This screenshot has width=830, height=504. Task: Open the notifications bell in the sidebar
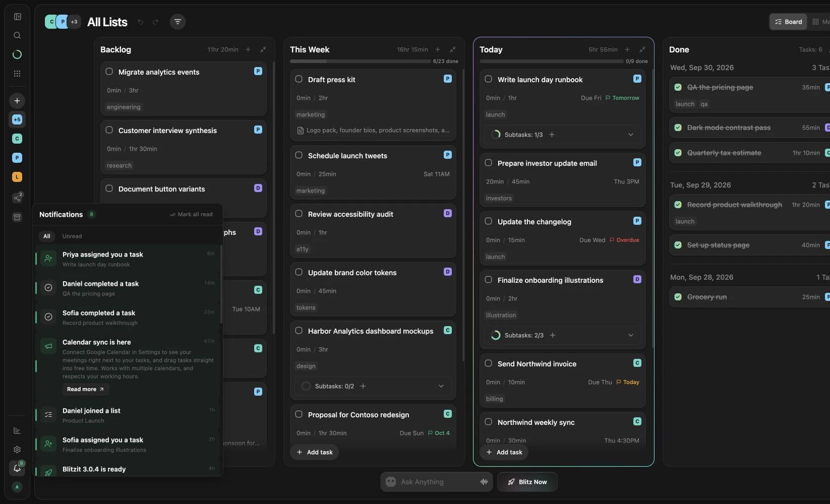click(x=17, y=468)
